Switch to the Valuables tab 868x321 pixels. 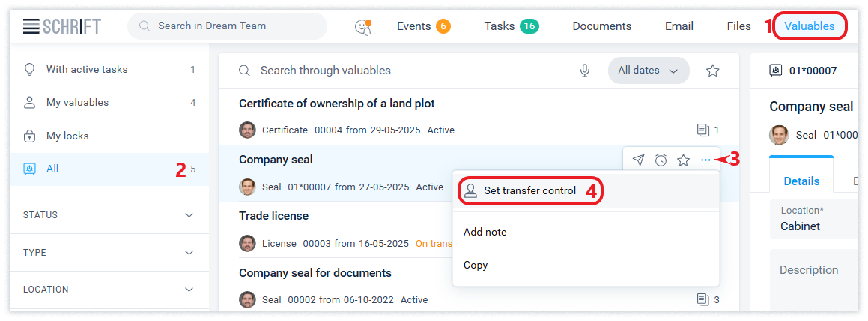(x=809, y=26)
